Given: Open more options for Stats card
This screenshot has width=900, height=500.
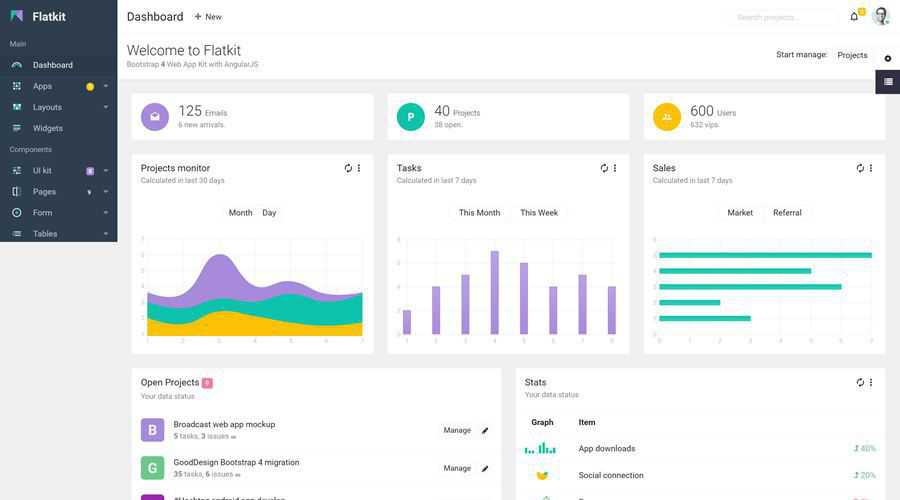Looking at the screenshot, I should pos(871,382).
